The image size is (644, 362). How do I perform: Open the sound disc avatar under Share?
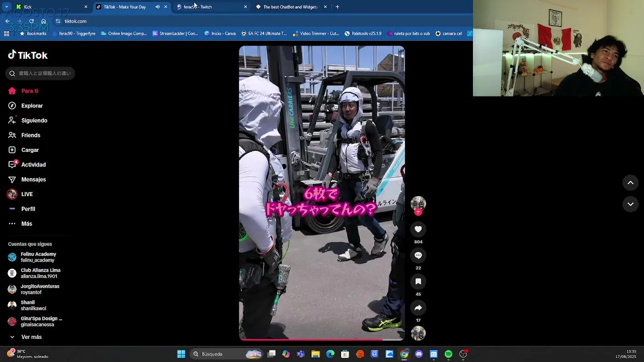[418, 333]
